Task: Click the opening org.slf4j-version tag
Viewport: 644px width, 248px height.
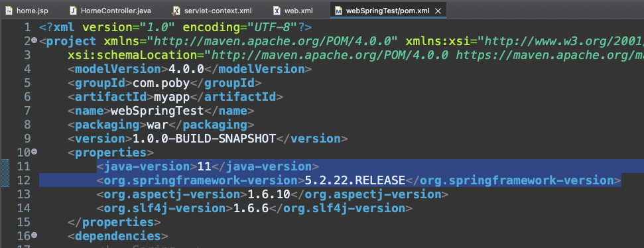Action: point(164,208)
